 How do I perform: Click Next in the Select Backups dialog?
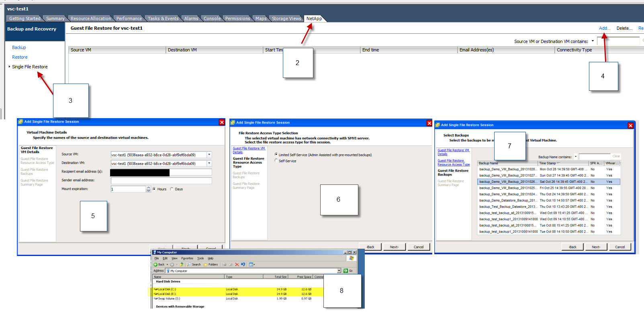pyautogui.click(x=596, y=247)
